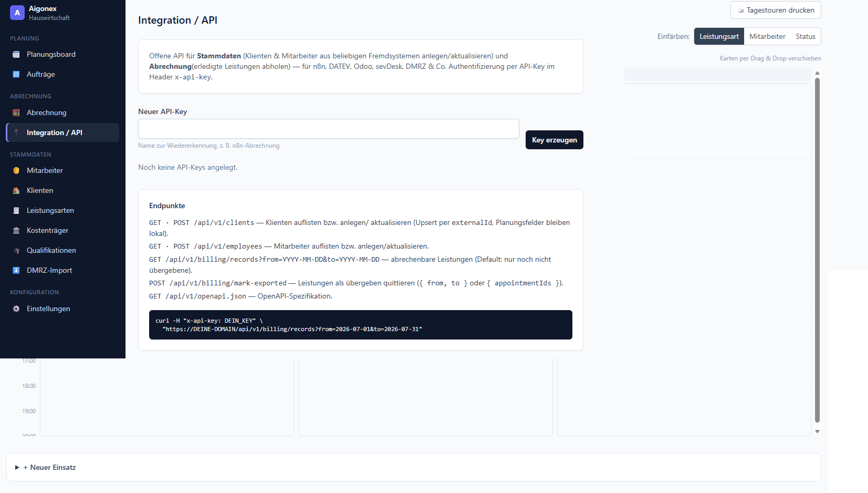Click the scrollbar down arrow of the board
This screenshot has height=493, width=868.
click(817, 432)
